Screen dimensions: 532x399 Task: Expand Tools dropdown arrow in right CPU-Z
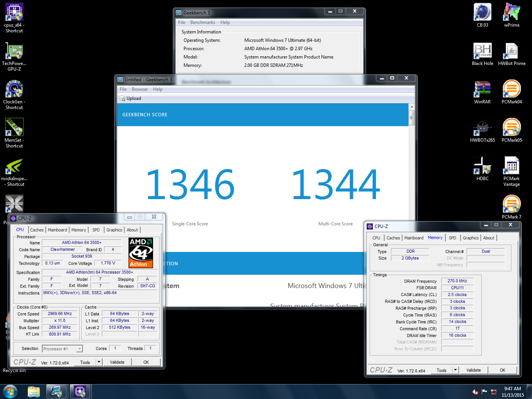455,370
